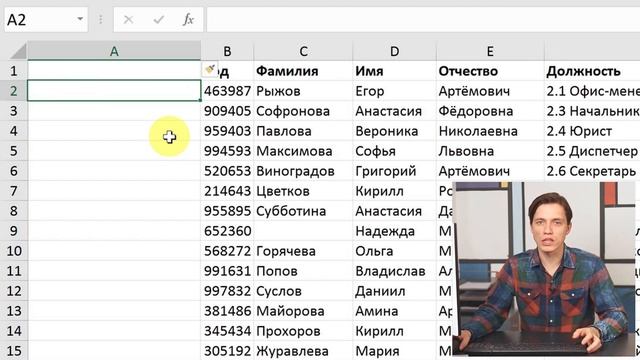The height and width of the screenshot is (360, 640).
Task: Click name cell Вероника
Action: click(395, 131)
